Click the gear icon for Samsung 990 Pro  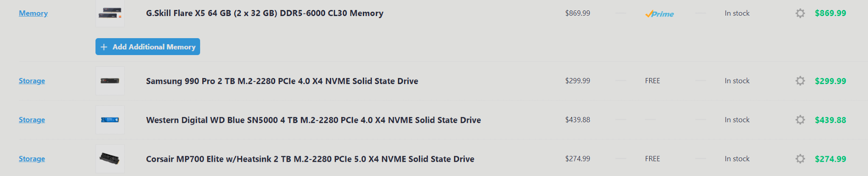click(800, 81)
